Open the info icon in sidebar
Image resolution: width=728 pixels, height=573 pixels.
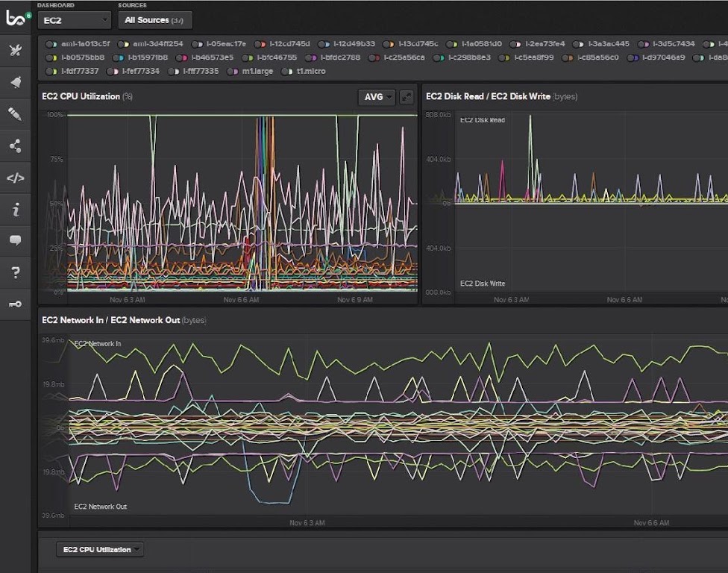point(16,210)
